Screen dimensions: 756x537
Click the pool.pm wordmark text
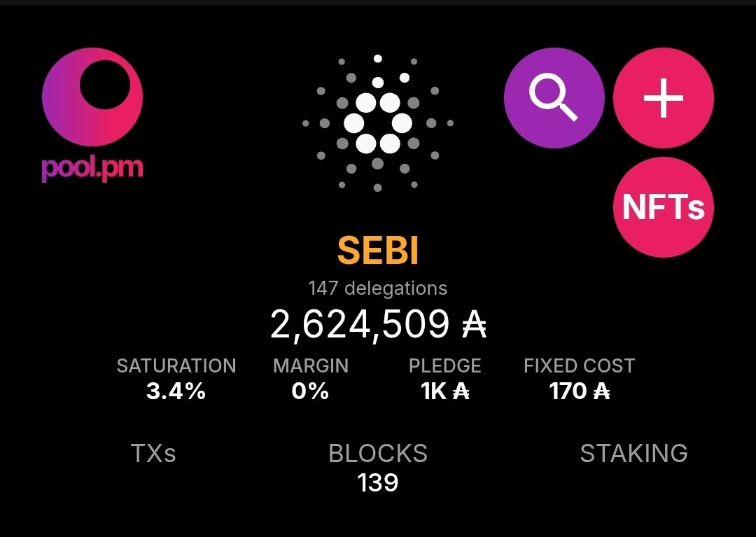click(92, 168)
